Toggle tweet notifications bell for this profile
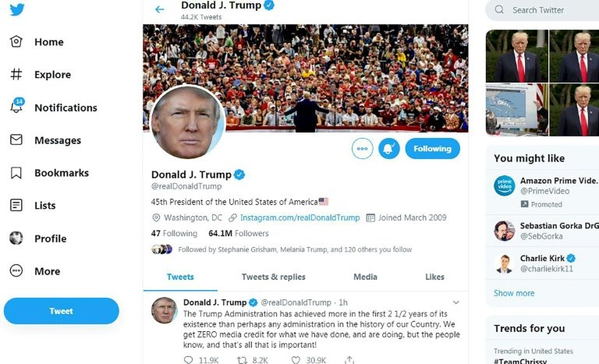The width and height of the screenshot is (599, 364). click(x=389, y=149)
